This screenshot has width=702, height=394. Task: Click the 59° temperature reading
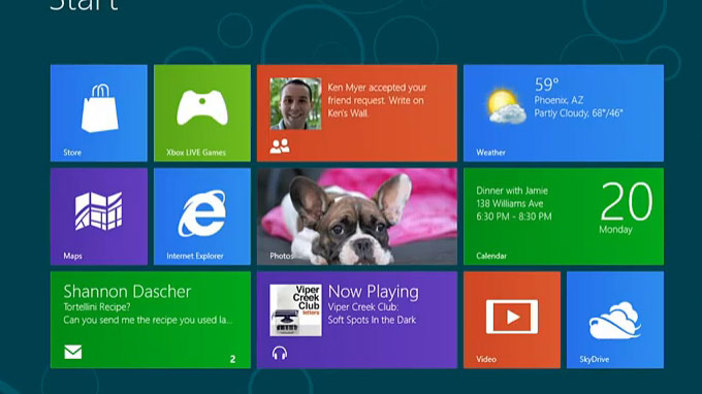pyautogui.click(x=547, y=84)
